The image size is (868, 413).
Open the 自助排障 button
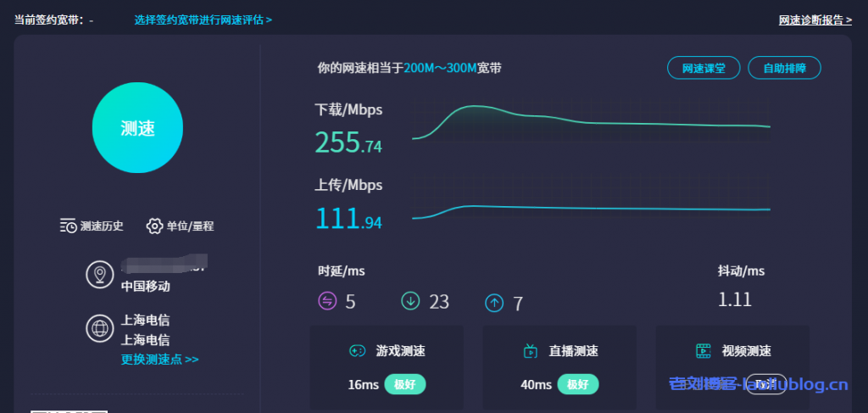tap(784, 68)
